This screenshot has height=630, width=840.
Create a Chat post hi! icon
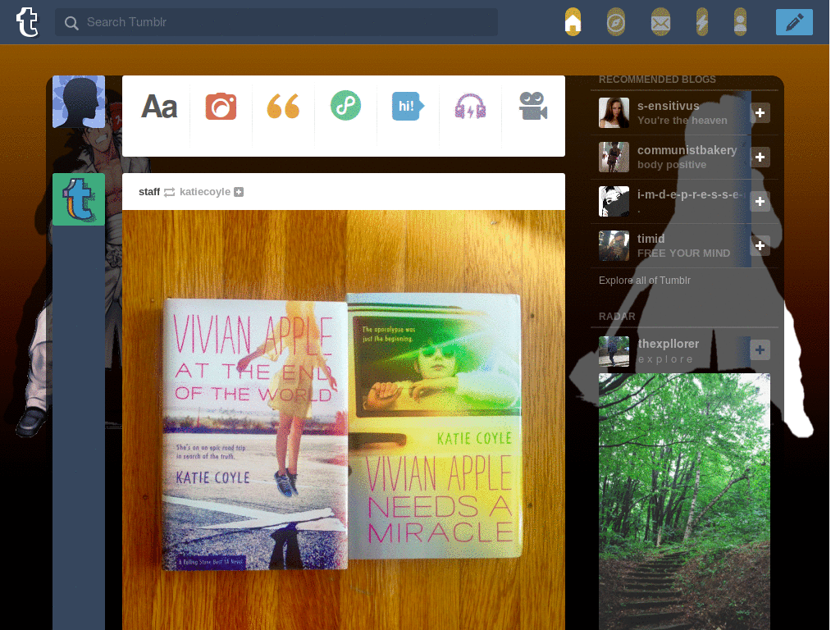click(x=408, y=106)
